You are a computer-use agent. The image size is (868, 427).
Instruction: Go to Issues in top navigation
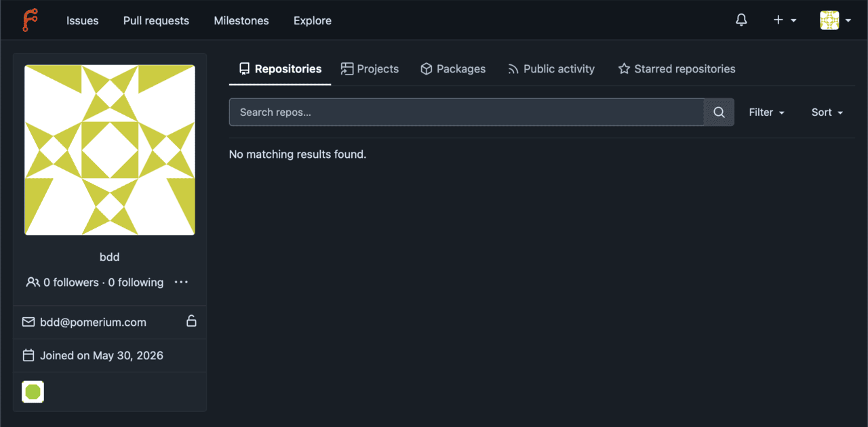[83, 20]
